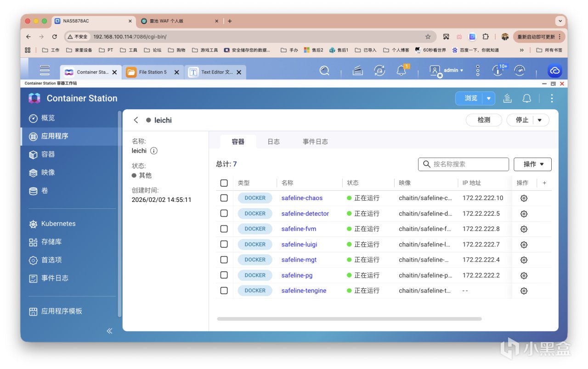Open the QTS search magnifier icon
Viewport: 588px width, 369px height.
[325, 70]
